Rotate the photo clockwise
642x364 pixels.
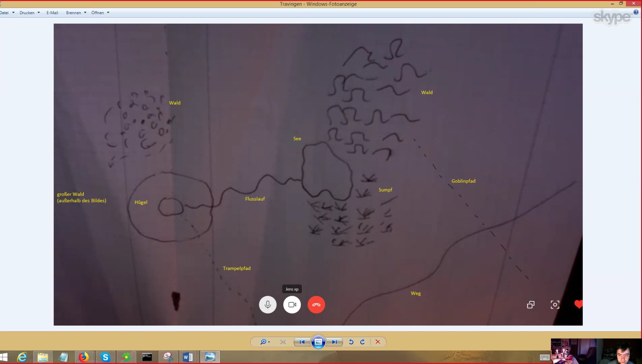pyautogui.click(x=362, y=342)
